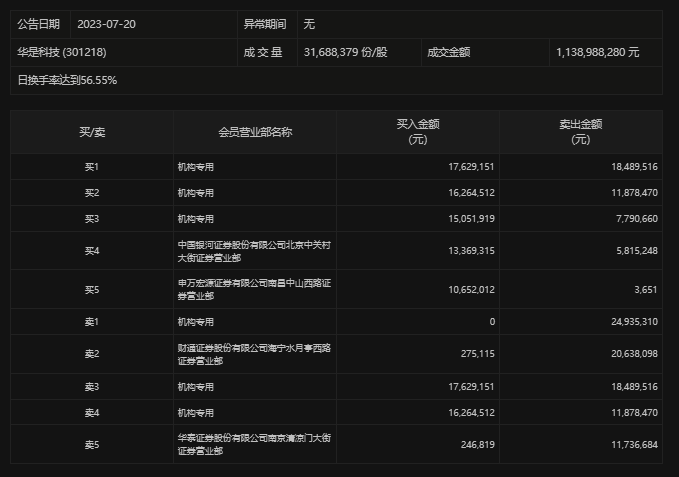Select buy amount 246,819
This screenshot has width=679, height=477.
[x=478, y=445]
